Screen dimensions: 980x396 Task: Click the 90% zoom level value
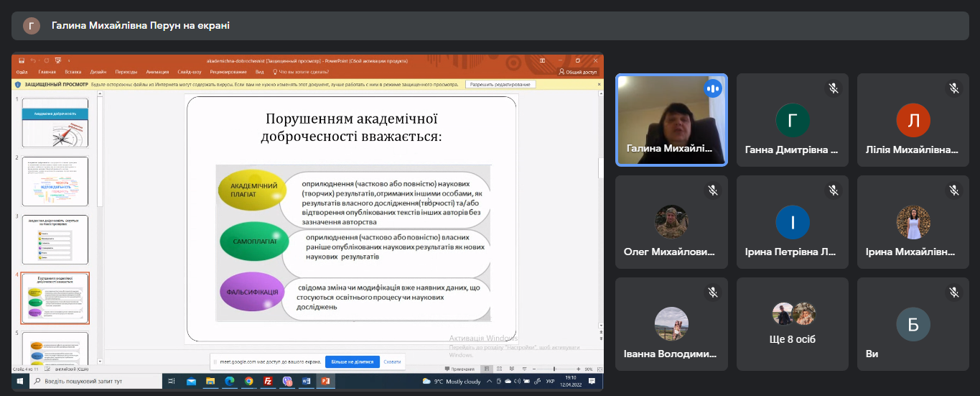pyautogui.click(x=589, y=369)
